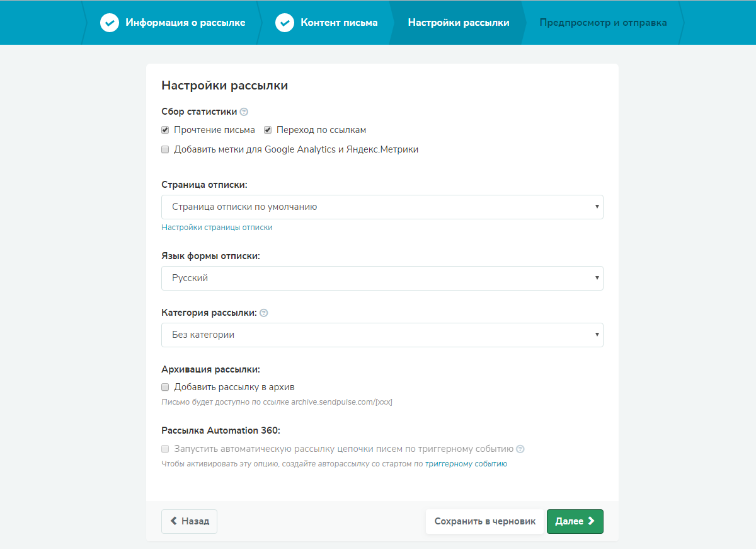Viewport: 756px width, 549px height.
Task: Enable Google Analytics и Яндекс.Метрики tags checkbox
Action: tap(165, 149)
